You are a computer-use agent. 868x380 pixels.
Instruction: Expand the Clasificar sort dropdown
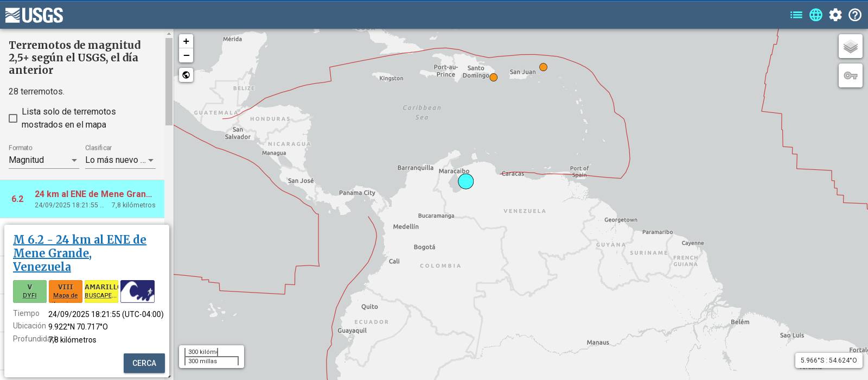tap(120, 160)
